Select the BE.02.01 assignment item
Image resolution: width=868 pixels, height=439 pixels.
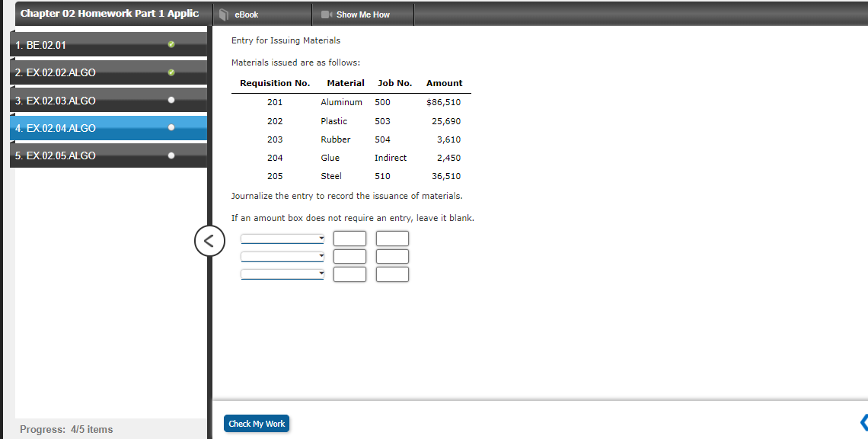(x=91, y=45)
